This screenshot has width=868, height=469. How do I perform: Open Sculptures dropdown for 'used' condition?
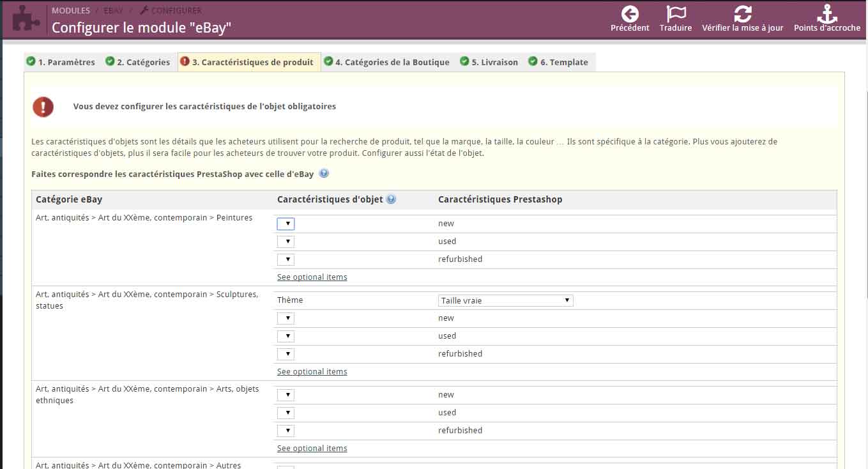286,336
